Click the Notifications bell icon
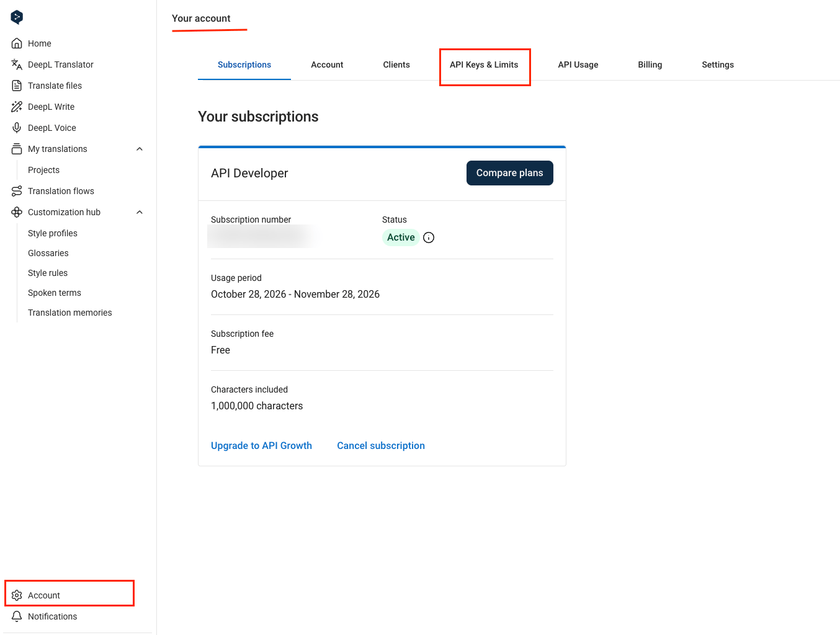This screenshot has width=840, height=635. coord(17,616)
